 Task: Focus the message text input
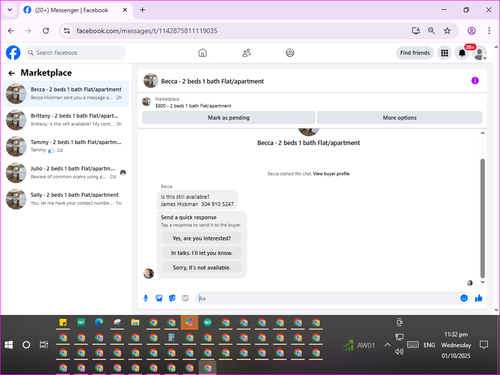tap(328, 298)
